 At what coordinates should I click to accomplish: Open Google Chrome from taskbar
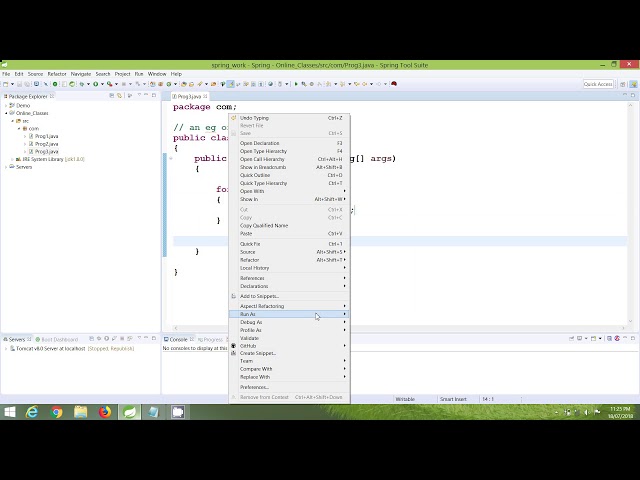pyautogui.click(x=56, y=412)
